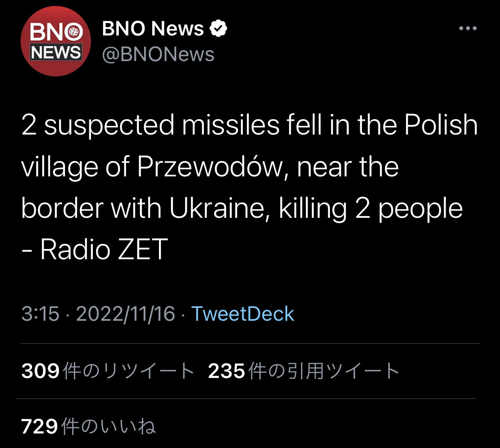Click the 235 quote tweet count number
500x448 pixels.
226,371
